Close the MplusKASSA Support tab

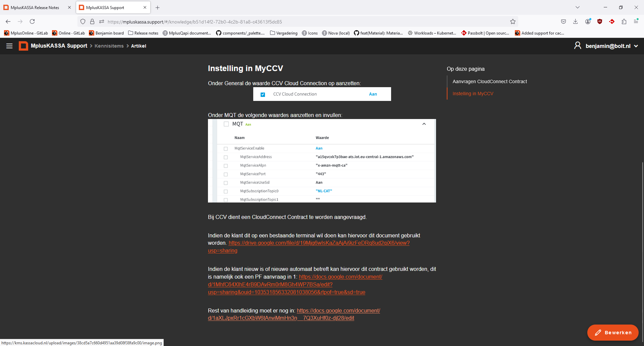click(145, 7)
